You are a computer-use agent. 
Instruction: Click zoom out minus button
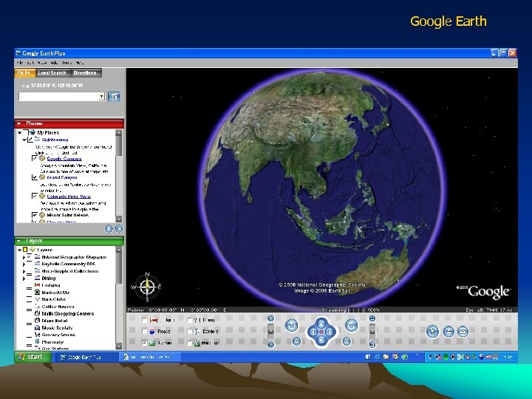270,345
